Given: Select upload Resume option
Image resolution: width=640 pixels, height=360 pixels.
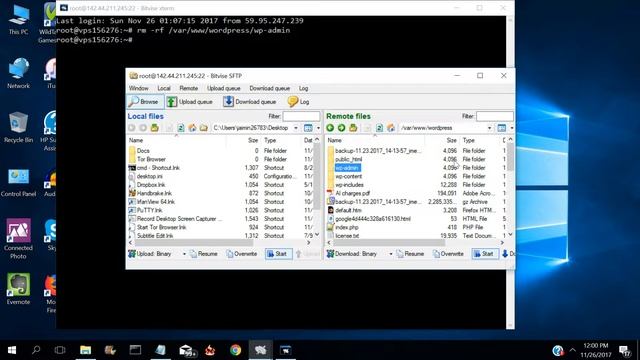Looking at the screenshot, I should click(x=204, y=254).
